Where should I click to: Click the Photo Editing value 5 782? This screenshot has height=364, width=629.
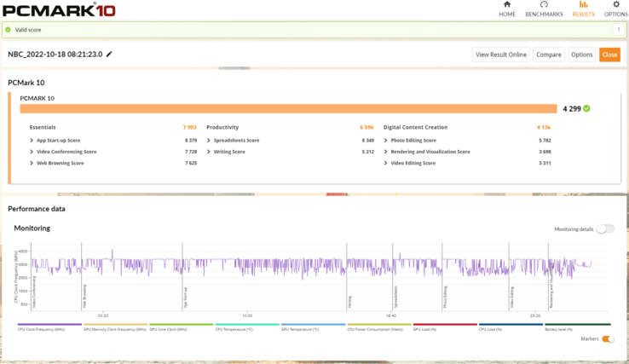tap(545, 141)
